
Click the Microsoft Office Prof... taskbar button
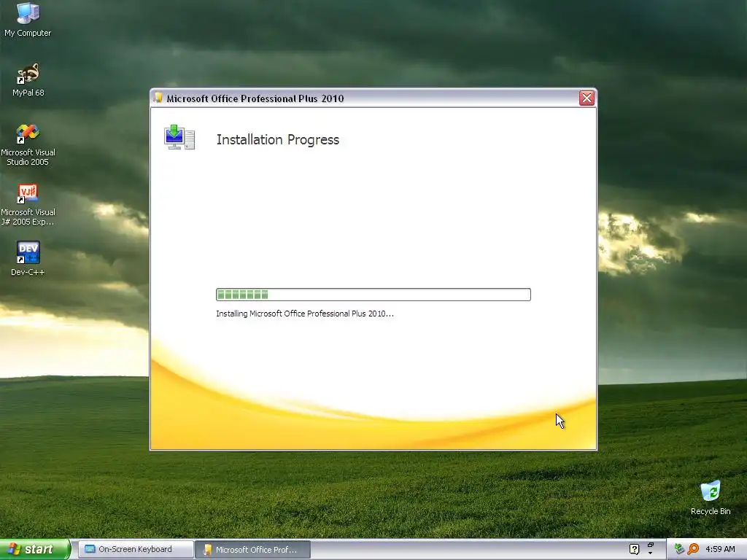(252, 550)
